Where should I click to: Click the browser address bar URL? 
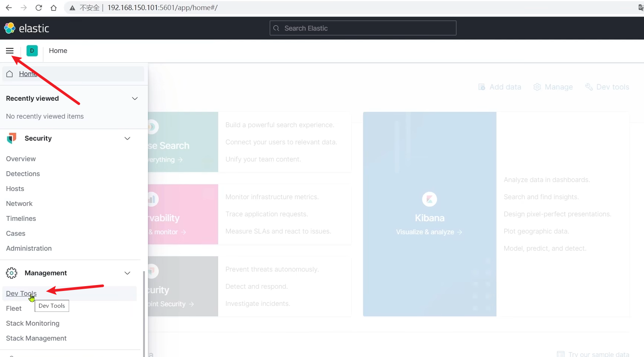click(x=162, y=7)
